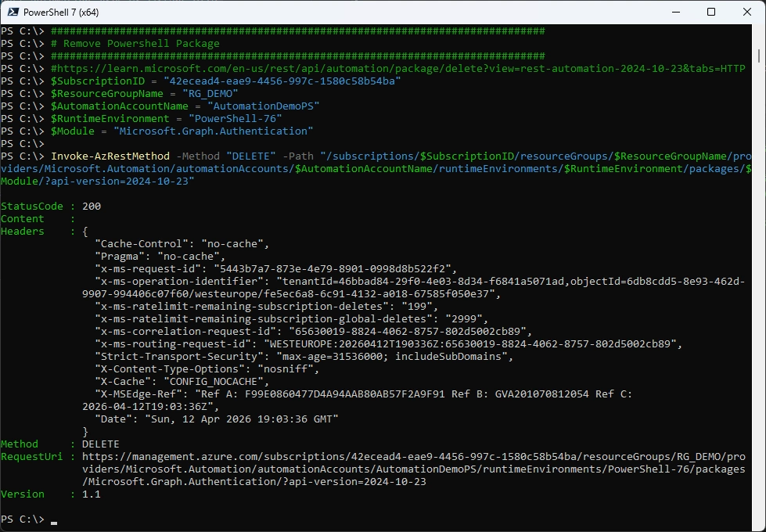
Task: Click the StatusCode value 200
Action: 92,207
